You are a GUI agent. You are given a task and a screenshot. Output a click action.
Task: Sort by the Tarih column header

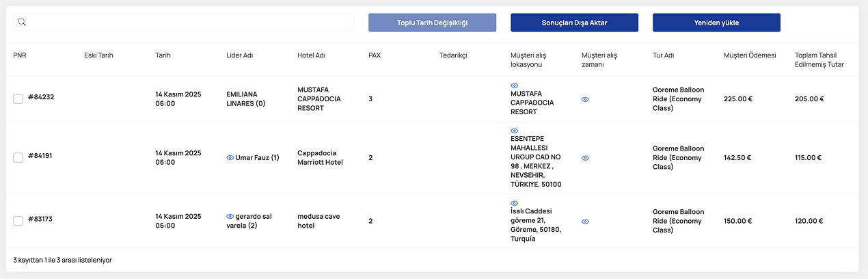(163, 55)
